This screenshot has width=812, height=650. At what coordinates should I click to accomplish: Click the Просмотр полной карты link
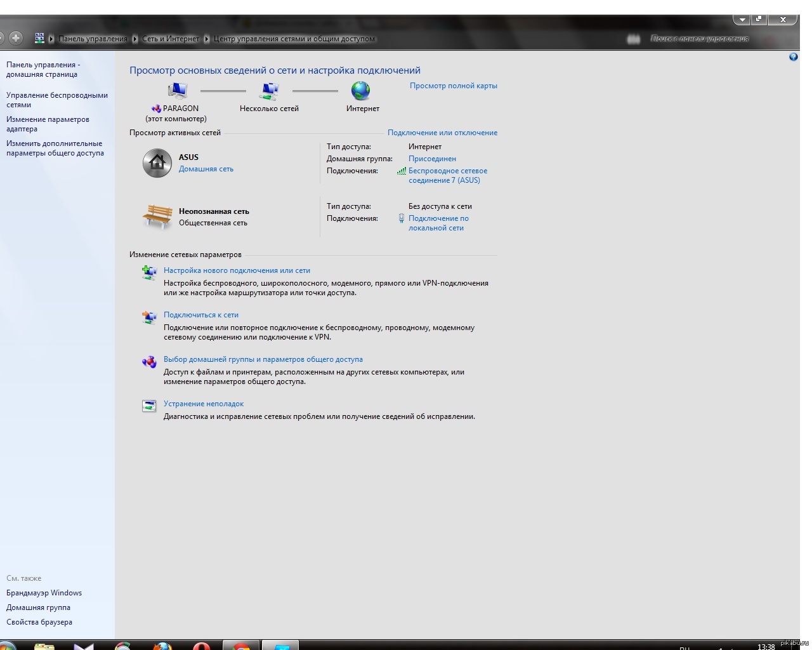click(x=453, y=86)
